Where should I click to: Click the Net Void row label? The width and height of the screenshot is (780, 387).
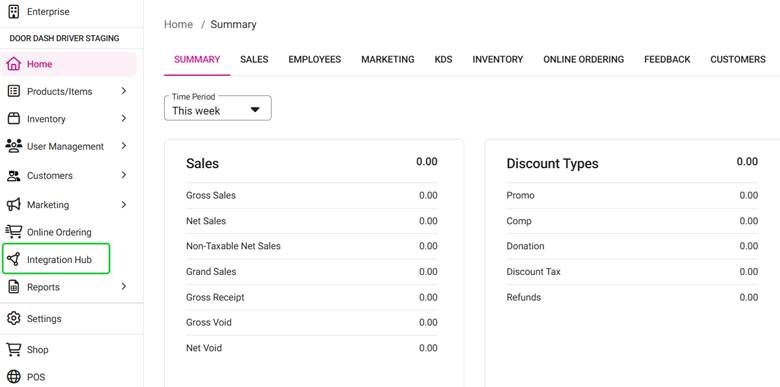pos(204,348)
